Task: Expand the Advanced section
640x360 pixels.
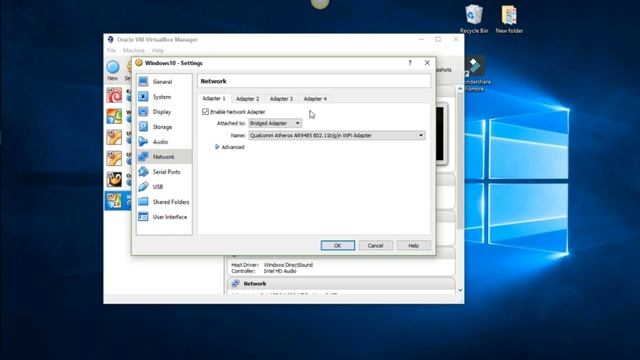Action: [229, 147]
